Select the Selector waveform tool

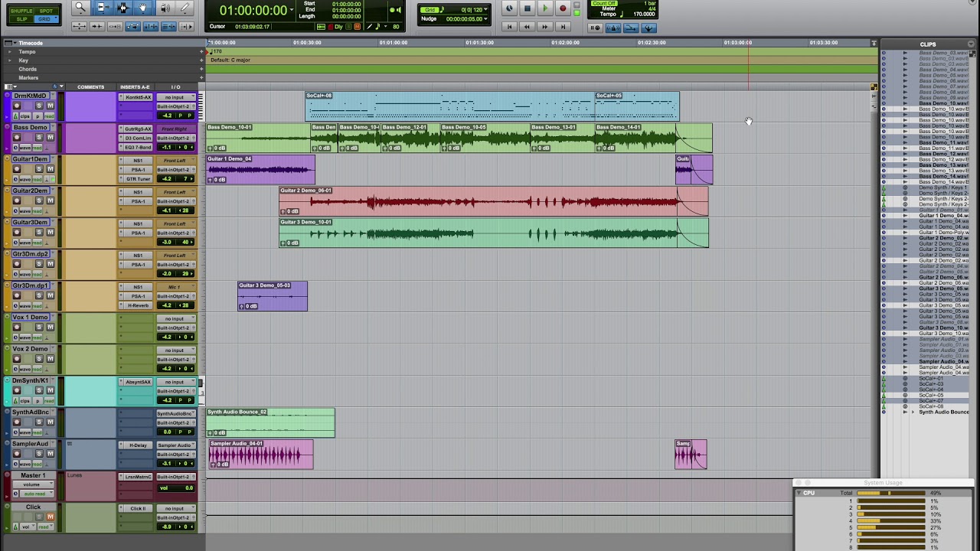click(122, 8)
